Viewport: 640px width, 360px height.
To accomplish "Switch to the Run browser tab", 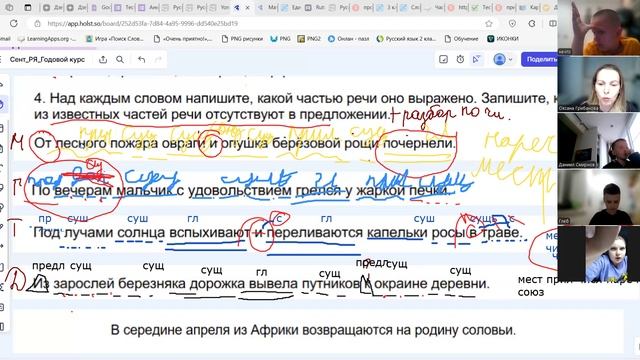I will point(316,8).
